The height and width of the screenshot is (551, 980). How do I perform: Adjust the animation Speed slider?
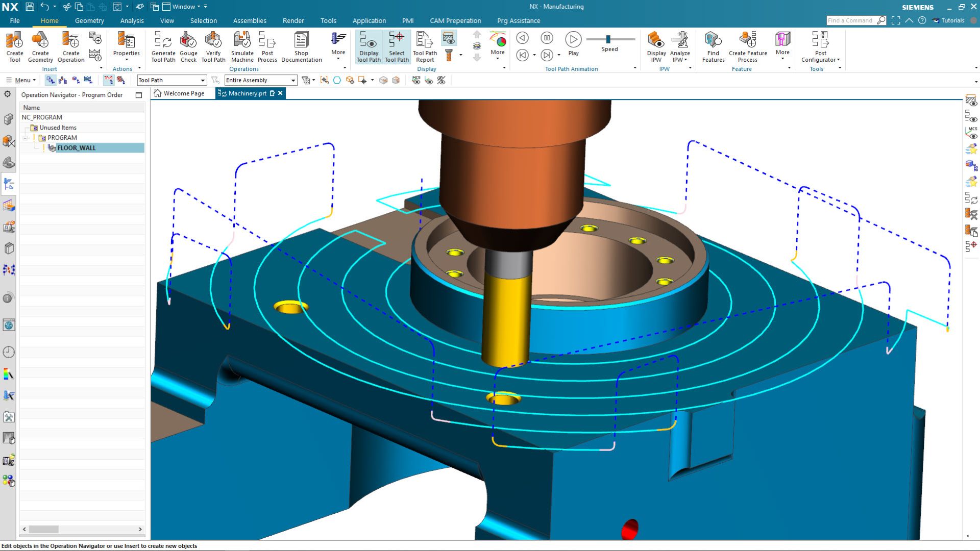(607, 38)
